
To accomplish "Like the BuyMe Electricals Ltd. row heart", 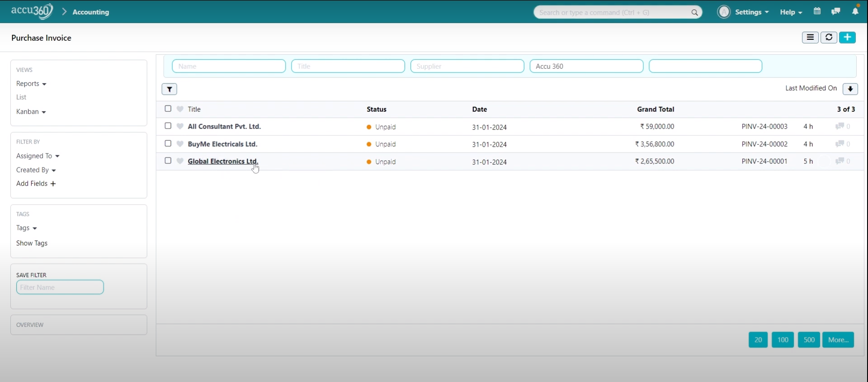I will coord(180,144).
